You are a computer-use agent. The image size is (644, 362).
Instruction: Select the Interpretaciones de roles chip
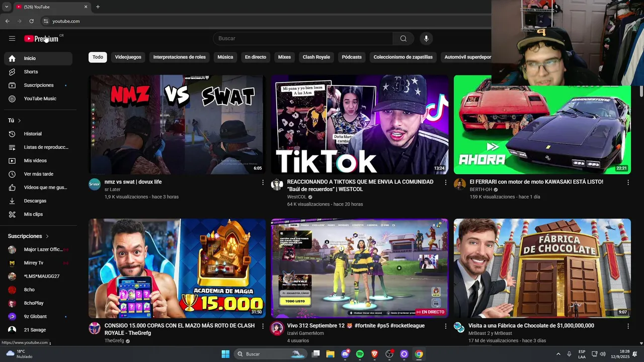tap(180, 57)
